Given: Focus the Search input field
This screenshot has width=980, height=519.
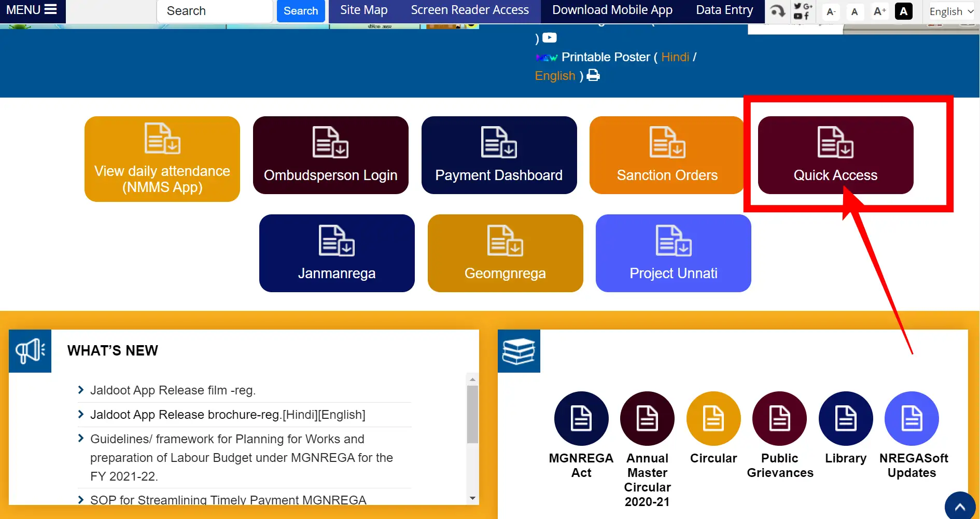Looking at the screenshot, I should (x=215, y=11).
